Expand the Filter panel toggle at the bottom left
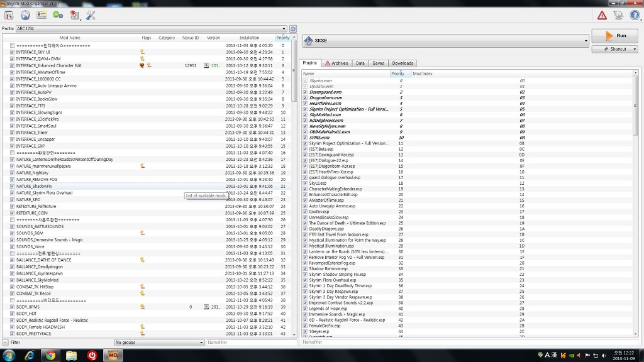 [x=5, y=343]
